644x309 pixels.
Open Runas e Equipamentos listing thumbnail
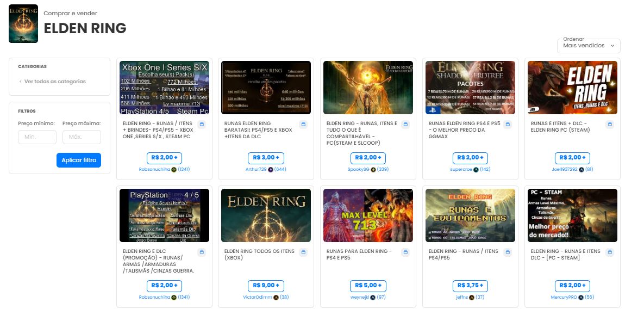pos(470,215)
